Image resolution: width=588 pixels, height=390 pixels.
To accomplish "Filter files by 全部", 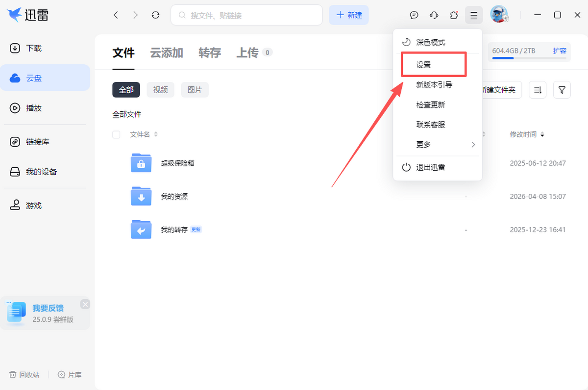I will 126,90.
